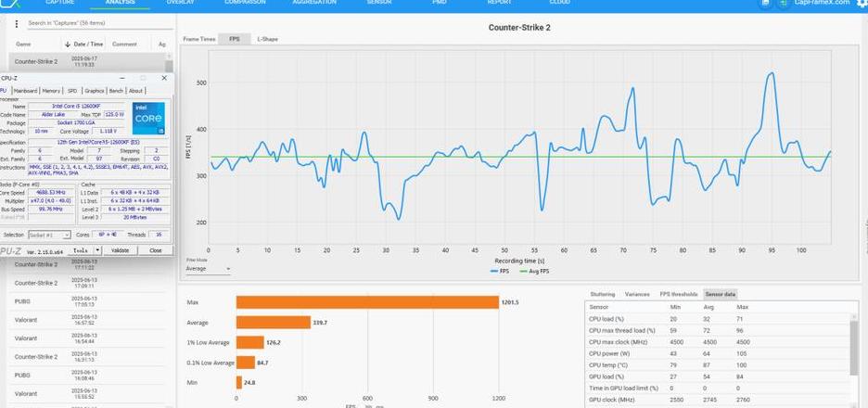Open CPU-Z Mainboard tab
The height and width of the screenshot is (408, 868).
tap(25, 91)
